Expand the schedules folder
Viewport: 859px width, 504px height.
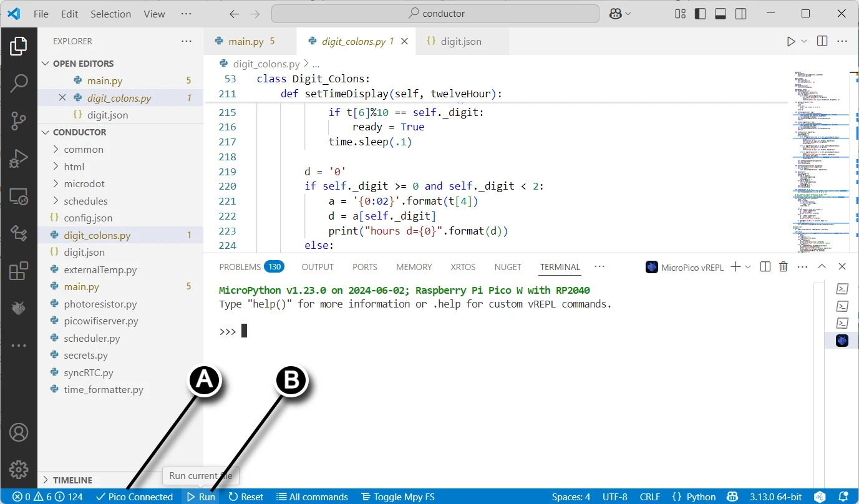[x=85, y=201]
